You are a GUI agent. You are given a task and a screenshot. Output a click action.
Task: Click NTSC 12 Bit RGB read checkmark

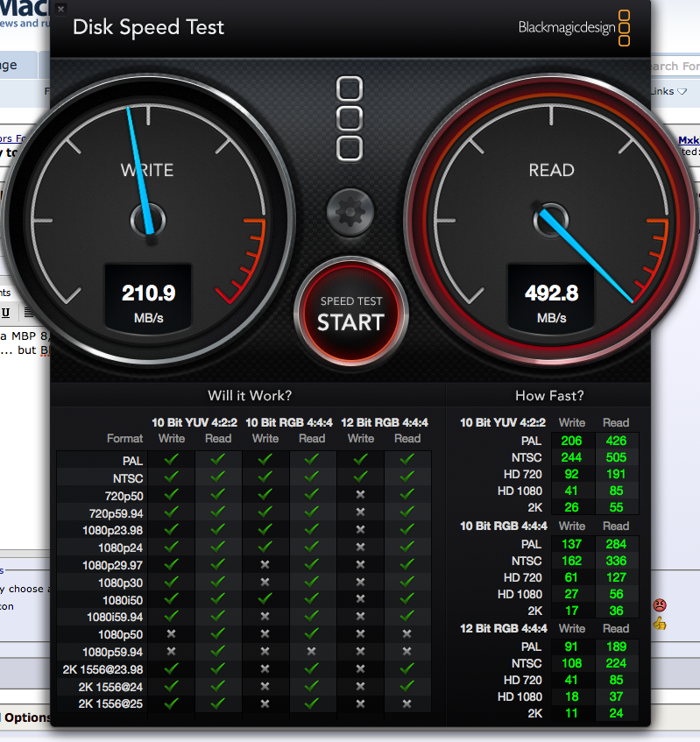[407, 477]
